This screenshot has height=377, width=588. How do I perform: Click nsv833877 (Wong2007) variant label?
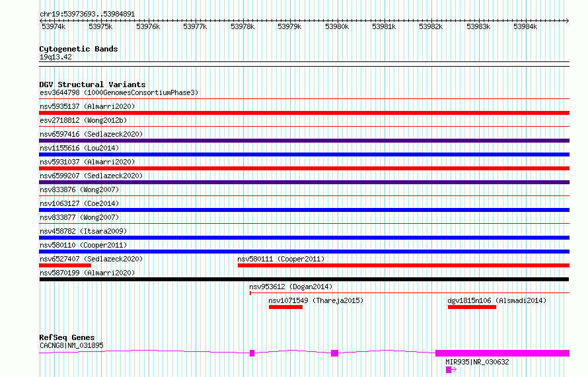click(x=79, y=217)
